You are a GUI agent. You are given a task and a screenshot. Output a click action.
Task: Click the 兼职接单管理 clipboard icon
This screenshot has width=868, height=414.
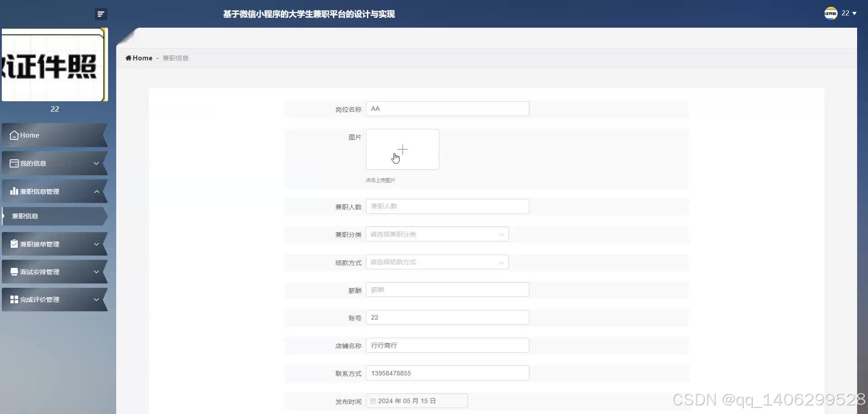point(14,244)
